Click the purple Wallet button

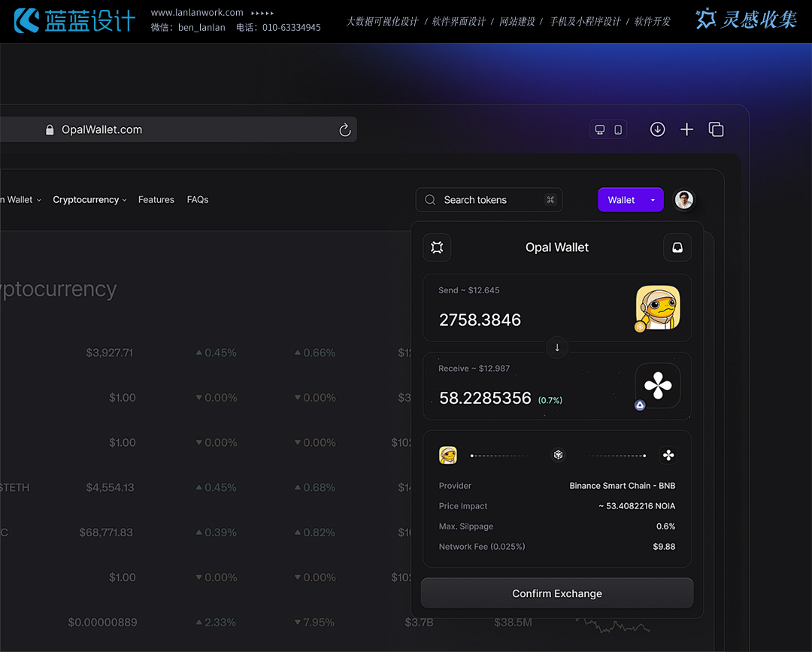coord(621,200)
